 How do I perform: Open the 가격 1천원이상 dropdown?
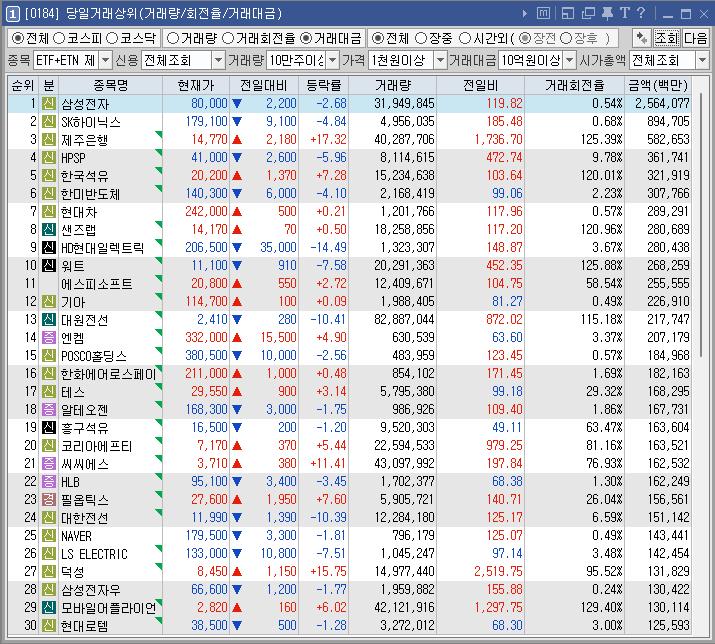pos(440,60)
